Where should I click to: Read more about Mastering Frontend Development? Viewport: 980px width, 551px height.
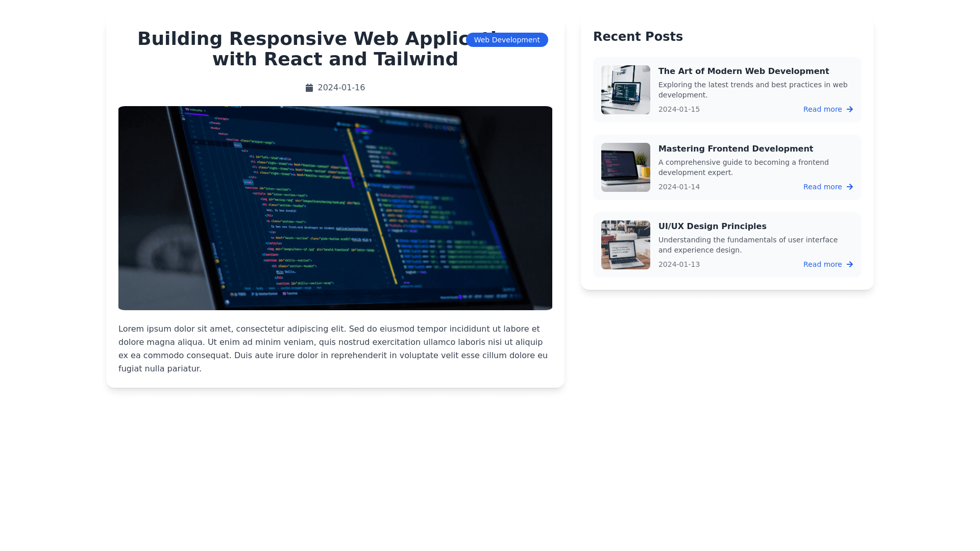822,187
